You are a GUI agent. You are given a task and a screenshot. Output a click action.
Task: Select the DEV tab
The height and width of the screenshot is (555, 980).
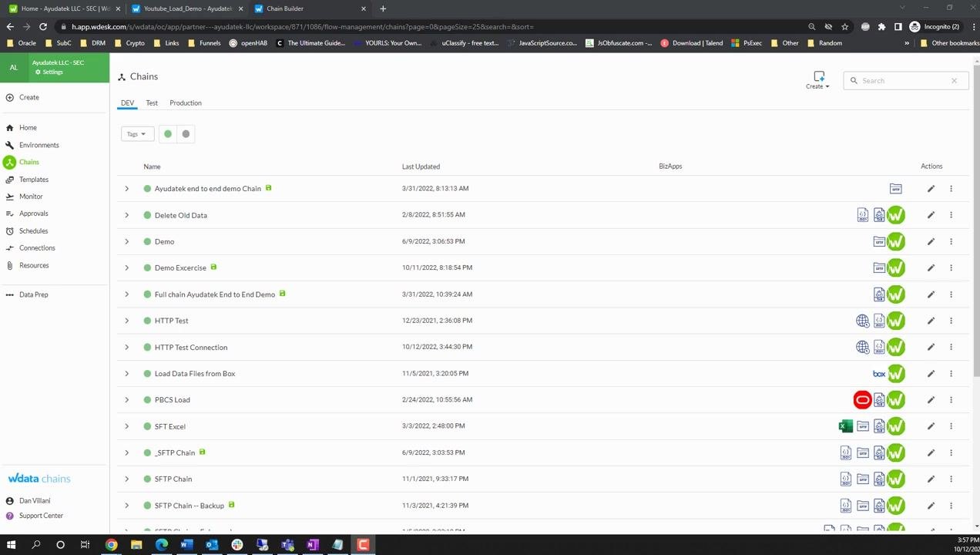coord(127,103)
